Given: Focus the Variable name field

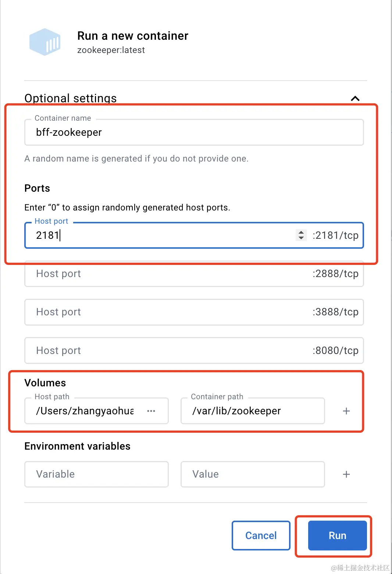Looking at the screenshot, I should (x=96, y=474).
